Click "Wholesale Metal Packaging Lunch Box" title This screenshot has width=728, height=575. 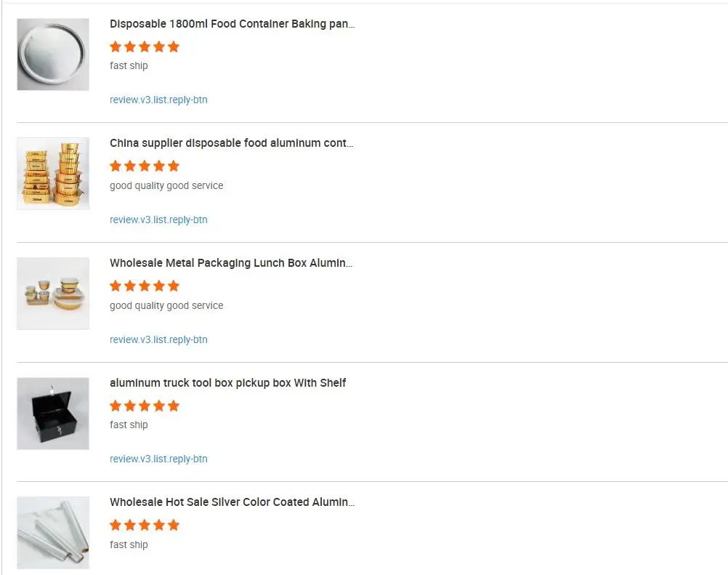230,263
